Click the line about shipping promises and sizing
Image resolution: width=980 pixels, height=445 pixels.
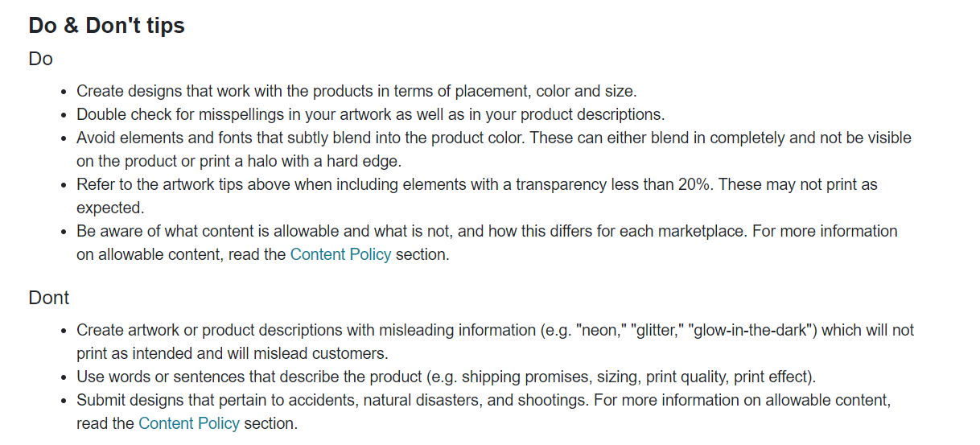point(447,377)
